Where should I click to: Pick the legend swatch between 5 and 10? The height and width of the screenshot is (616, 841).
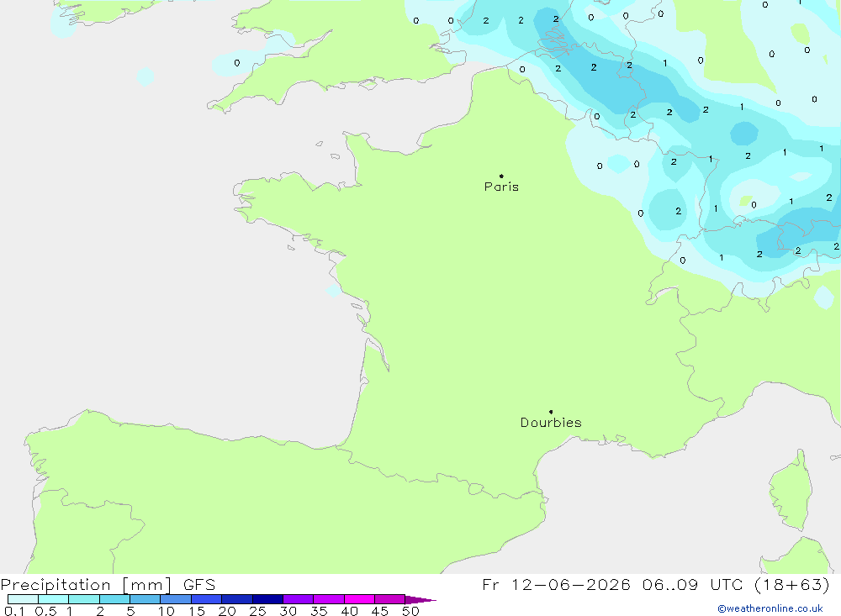pyautogui.click(x=145, y=599)
